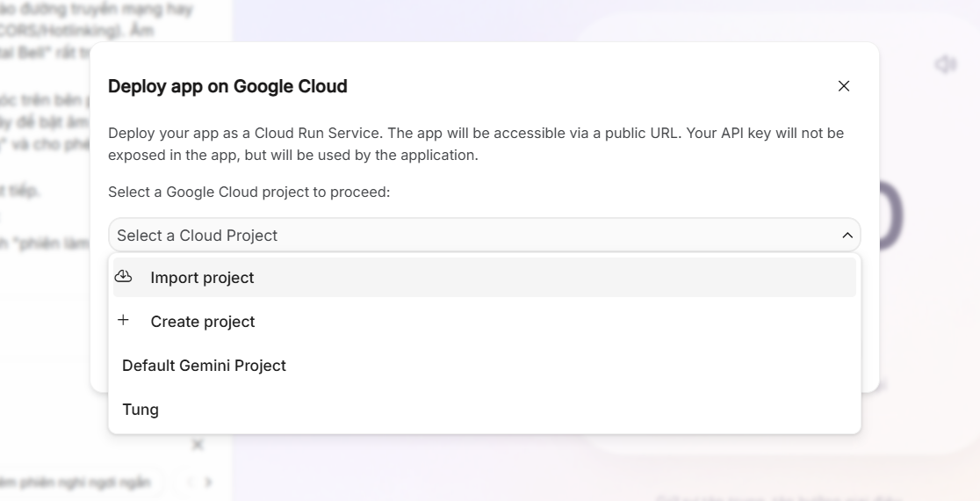Select the Tung project
This screenshot has height=501, width=980.
coord(141,410)
